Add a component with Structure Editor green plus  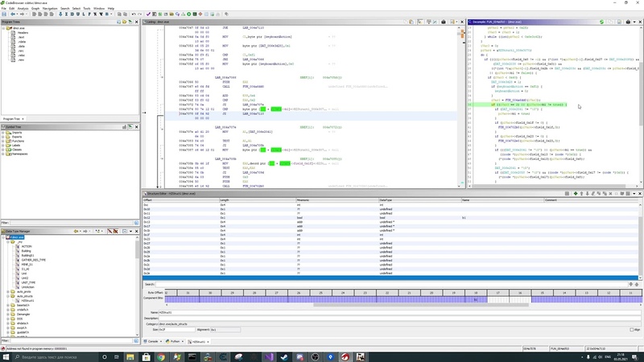[x=576, y=193]
